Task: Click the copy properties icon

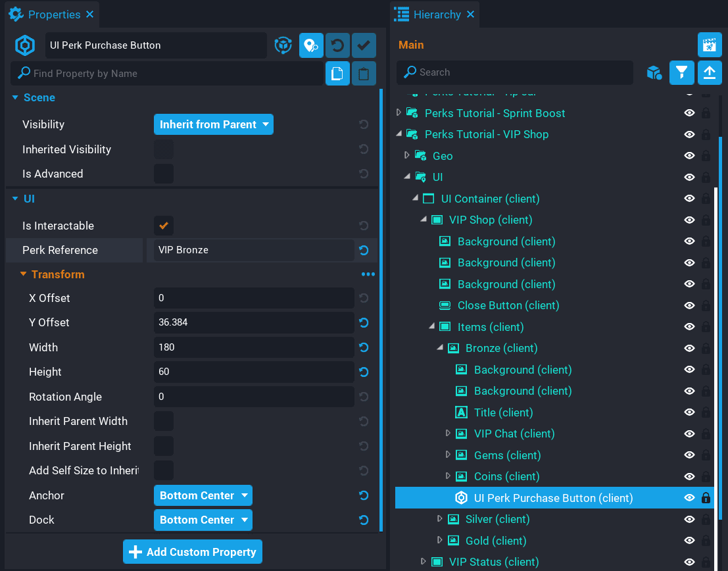Action: tap(337, 74)
